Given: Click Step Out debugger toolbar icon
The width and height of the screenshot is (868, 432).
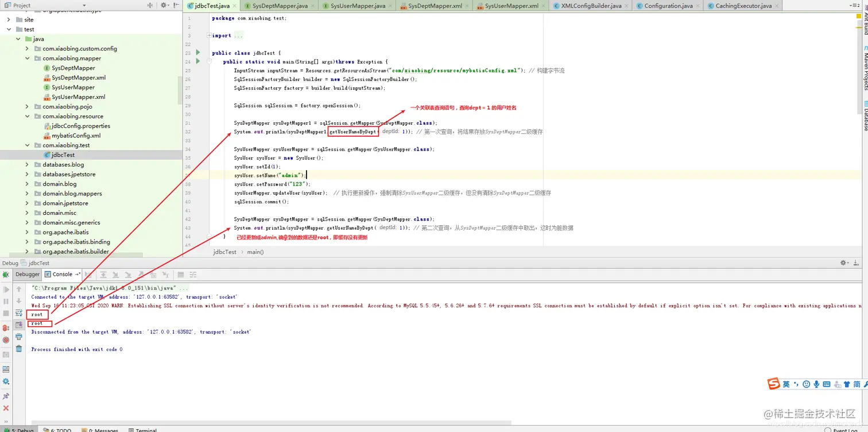Looking at the screenshot, I should click(x=141, y=275).
